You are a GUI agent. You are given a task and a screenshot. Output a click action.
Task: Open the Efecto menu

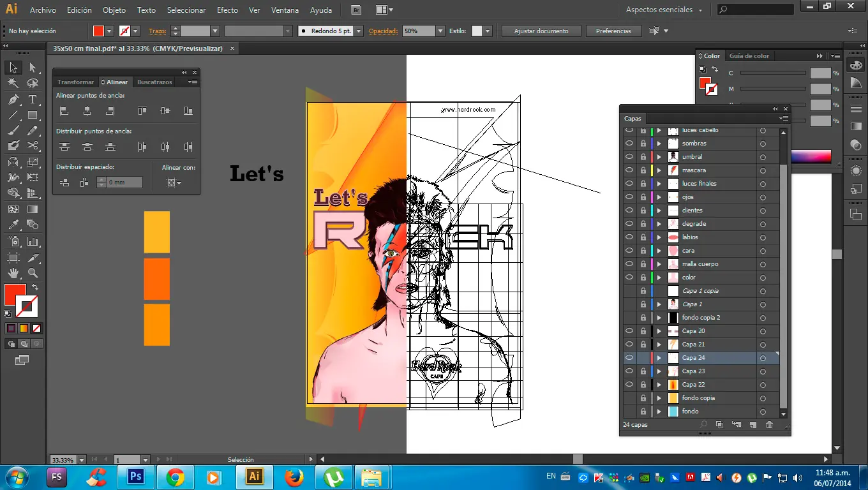(x=227, y=10)
